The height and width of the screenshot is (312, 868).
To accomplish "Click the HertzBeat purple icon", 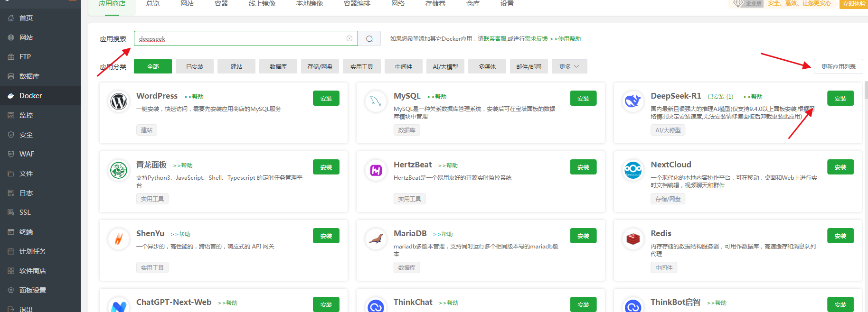I will [376, 170].
